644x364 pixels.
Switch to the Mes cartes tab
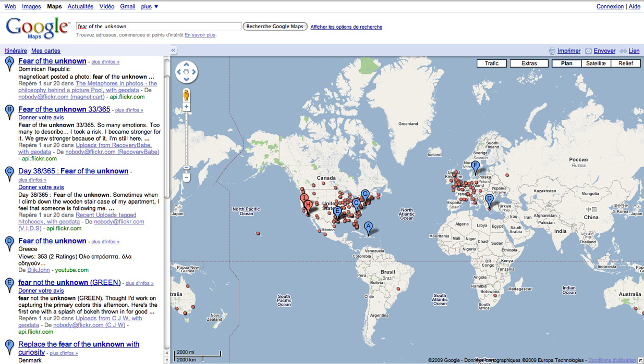(46, 51)
